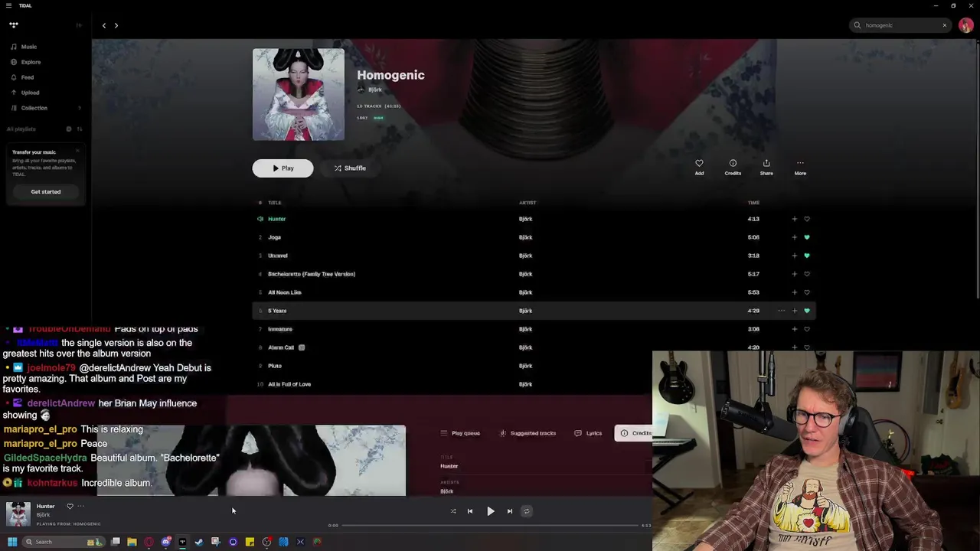Screen dimensions: 980x551
Task: Click the Homogenic album cover art
Action: (x=299, y=94)
